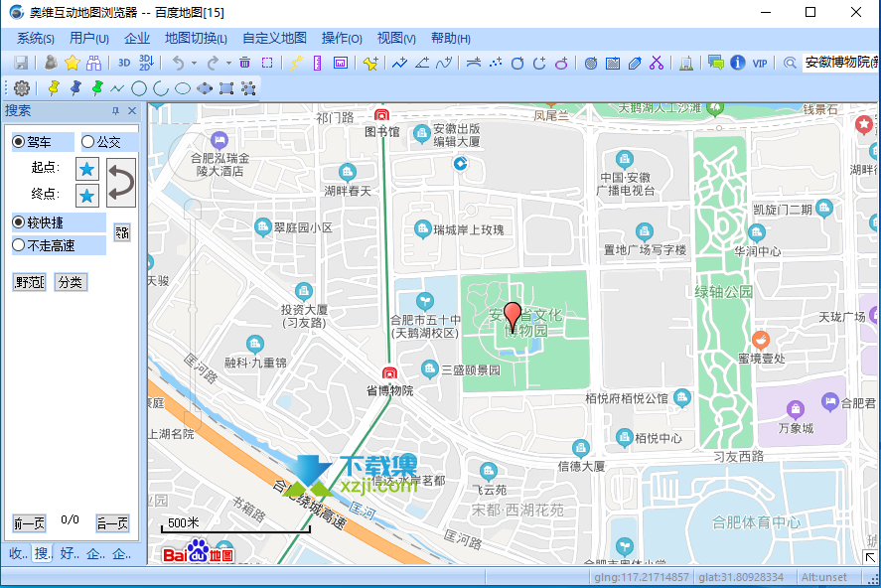
Task: Open the 自定义地图 menu
Action: [274, 38]
